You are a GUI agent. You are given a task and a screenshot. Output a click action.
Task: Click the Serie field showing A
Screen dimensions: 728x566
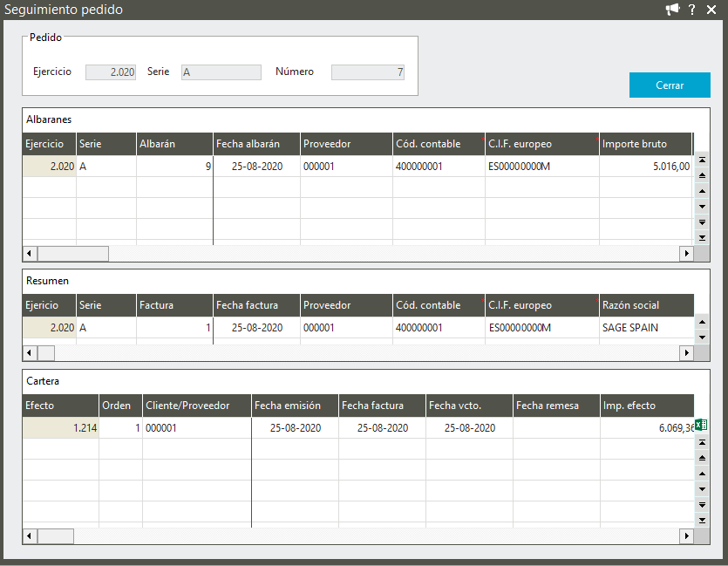click(221, 72)
